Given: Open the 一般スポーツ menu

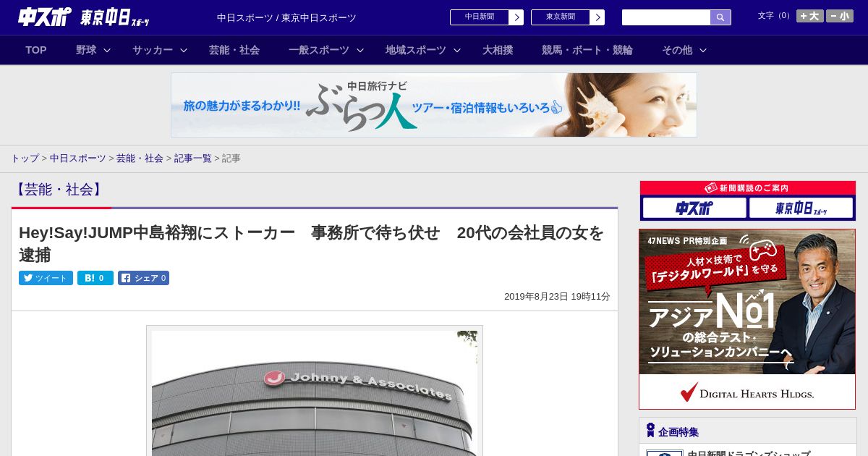Looking at the screenshot, I should [x=319, y=50].
